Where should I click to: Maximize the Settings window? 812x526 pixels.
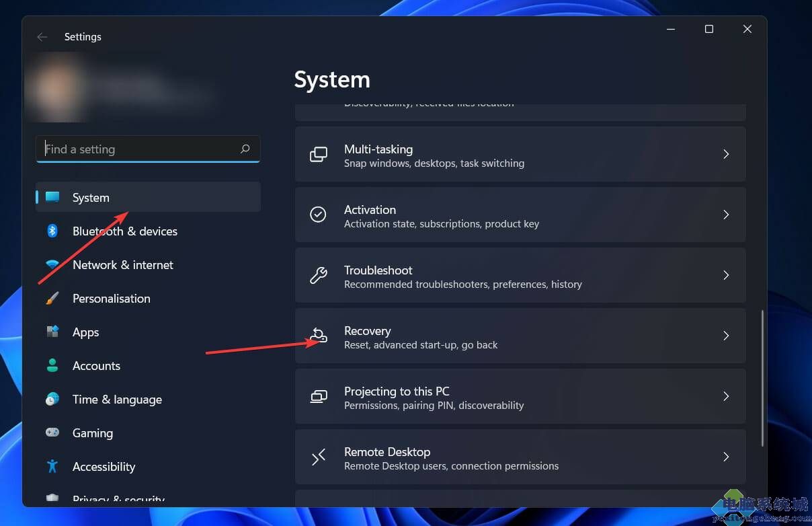[x=708, y=29]
